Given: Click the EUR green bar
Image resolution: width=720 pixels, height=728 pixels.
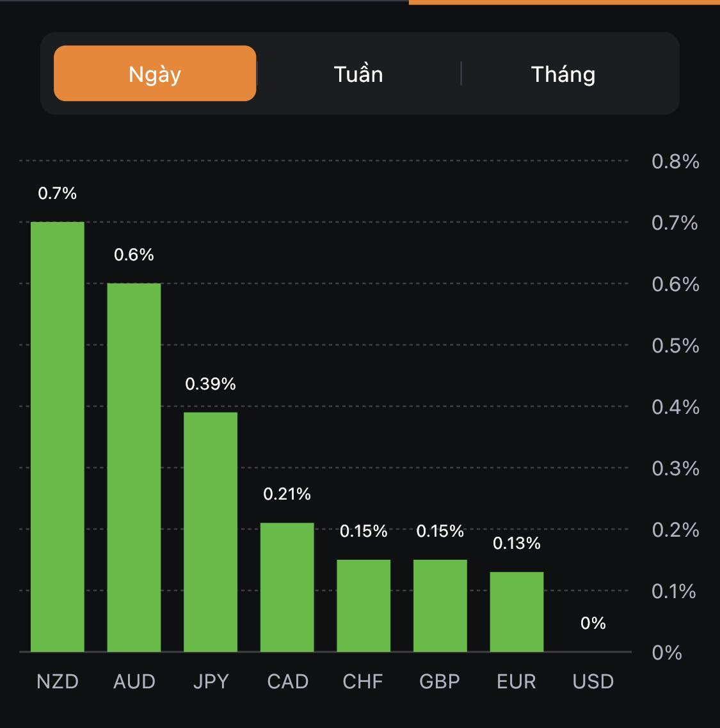Looking at the screenshot, I should pyautogui.click(x=516, y=612).
